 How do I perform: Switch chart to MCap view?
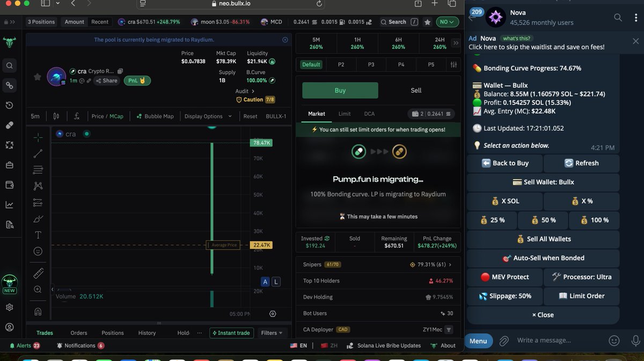[x=116, y=116]
